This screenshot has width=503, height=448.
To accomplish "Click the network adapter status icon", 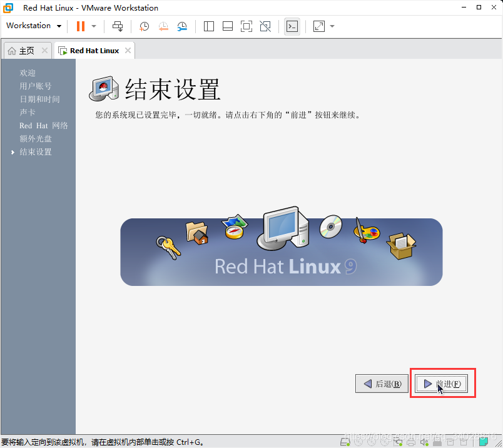I will click(x=397, y=442).
